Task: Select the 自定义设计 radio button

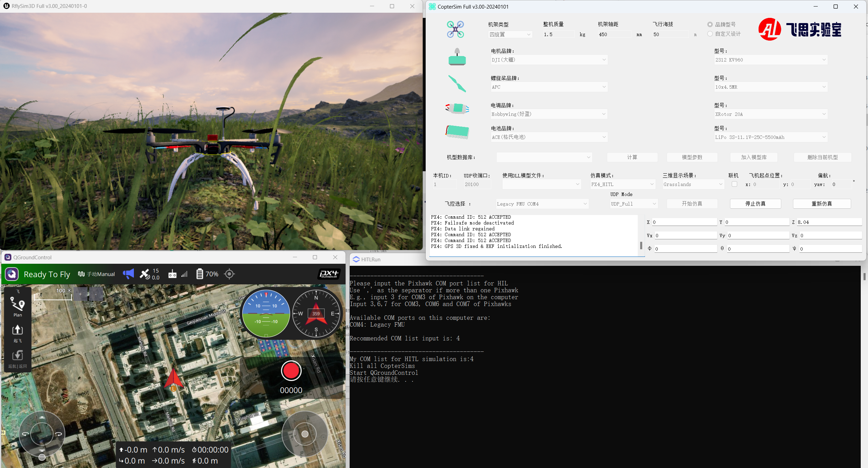Action: click(x=710, y=34)
